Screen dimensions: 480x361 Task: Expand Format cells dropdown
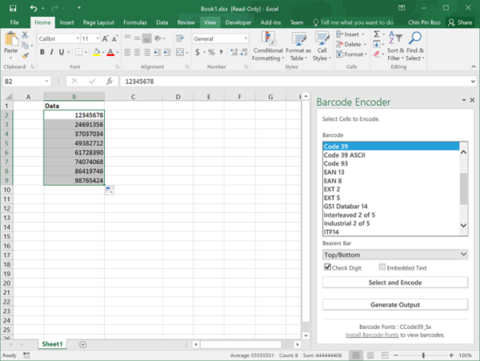tap(366, 54)
